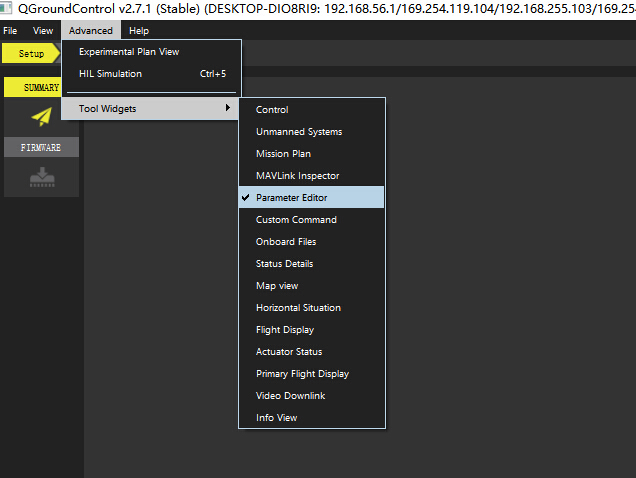Show the Info View widget
Screen dimensions: 636x478
tap(312, 418)
